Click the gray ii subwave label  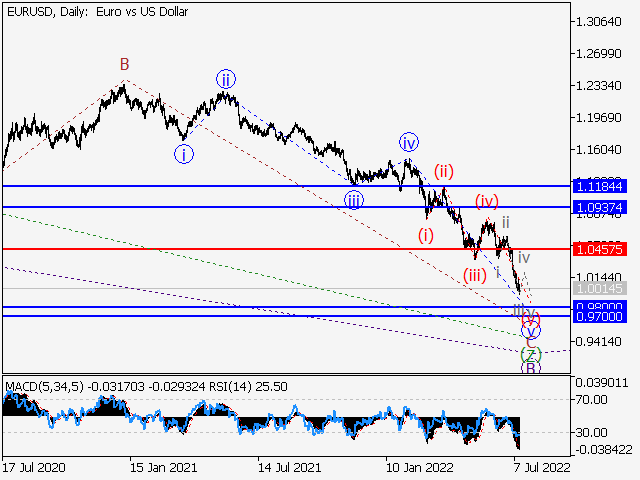[x=506, y=223]
